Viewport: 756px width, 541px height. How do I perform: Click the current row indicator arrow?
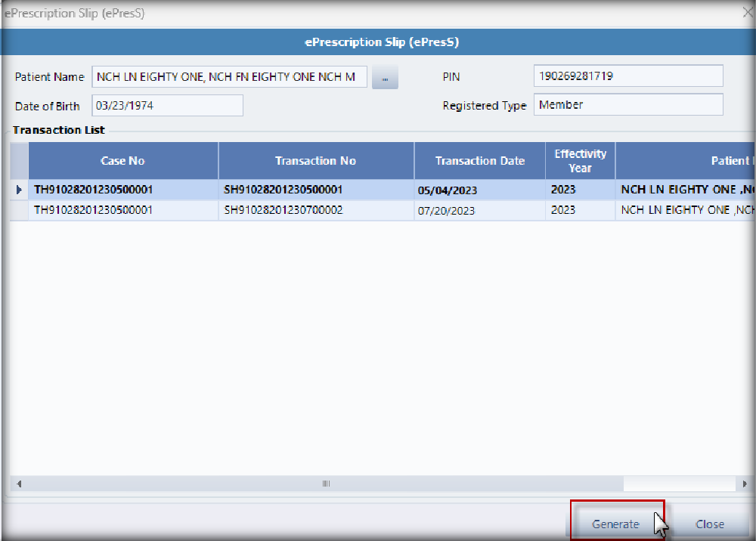pyautogui.click(x=19, y=190)
